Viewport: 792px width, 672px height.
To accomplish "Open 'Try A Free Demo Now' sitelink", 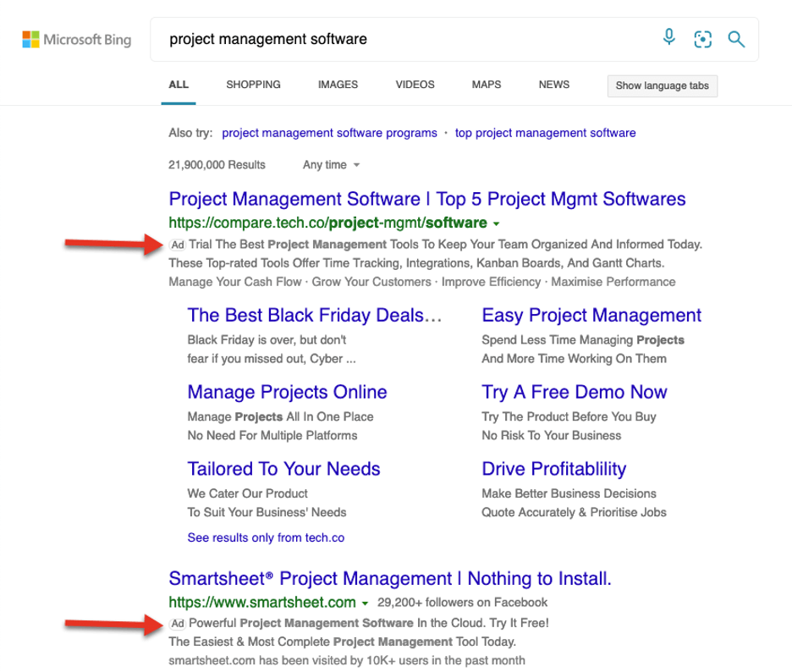I will pyautogui.click(x=575, y=392).
